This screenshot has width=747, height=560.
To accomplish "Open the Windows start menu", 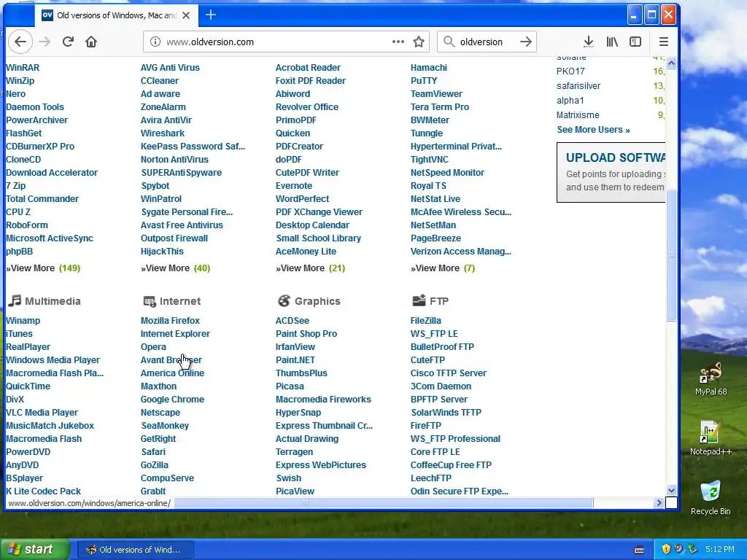I will [34, 549].
